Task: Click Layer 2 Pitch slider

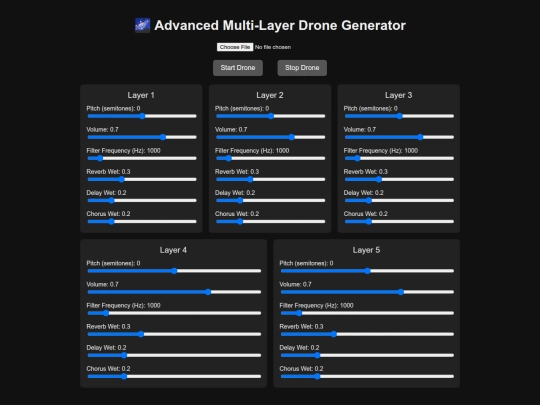Action: tap(271, 116)
